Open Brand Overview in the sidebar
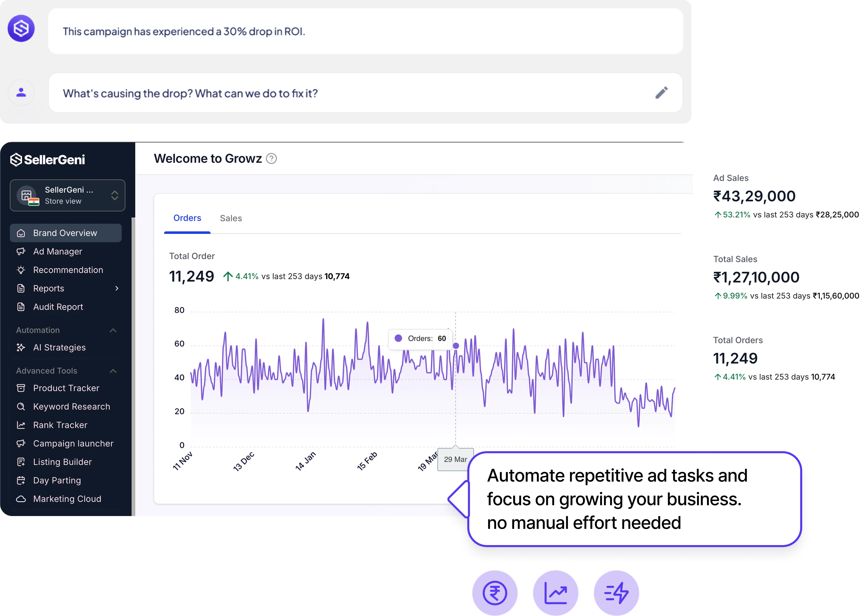Screen dimensions: 865x616 (65, 233)
